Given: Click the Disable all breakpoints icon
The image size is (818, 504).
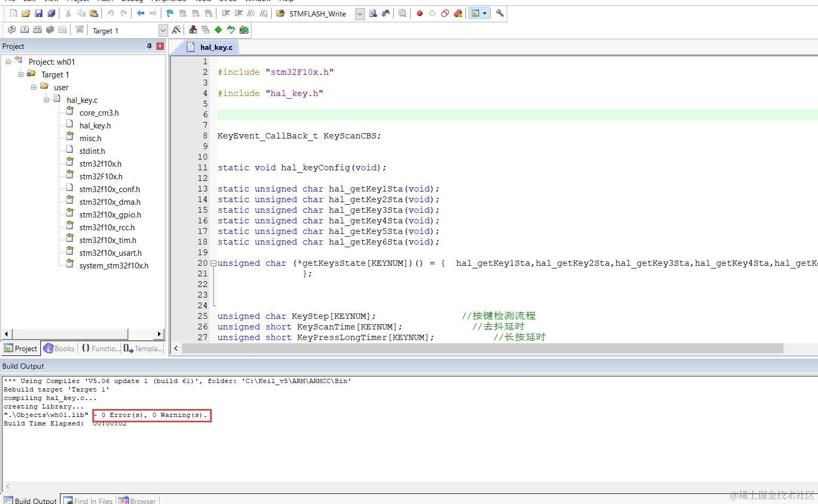Looking at the screenshot, I should coord(445,13).
